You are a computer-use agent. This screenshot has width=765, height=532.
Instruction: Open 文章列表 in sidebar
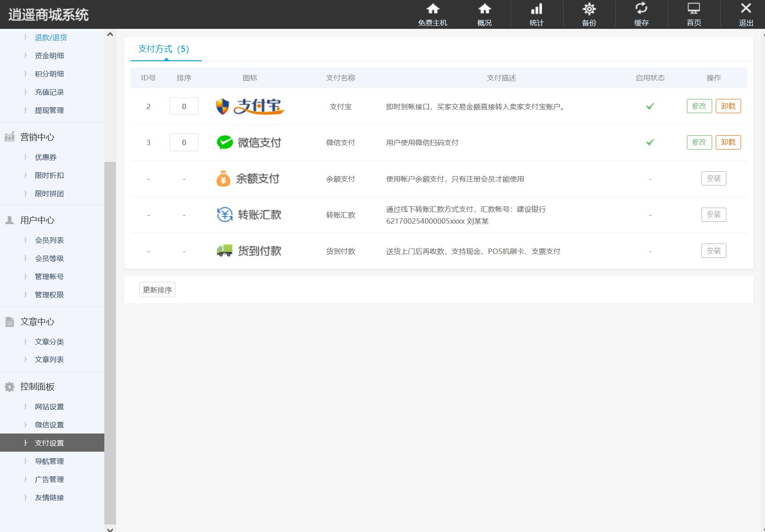coord(49,360)
